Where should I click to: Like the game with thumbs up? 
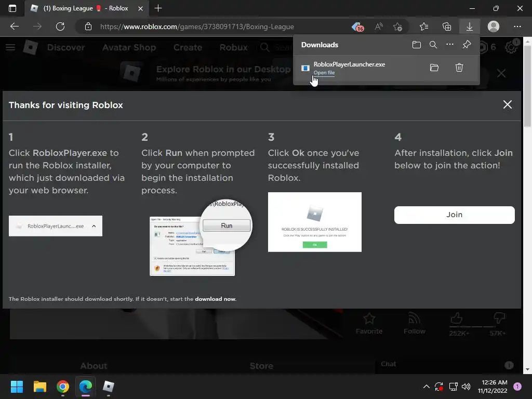point(457,318)
